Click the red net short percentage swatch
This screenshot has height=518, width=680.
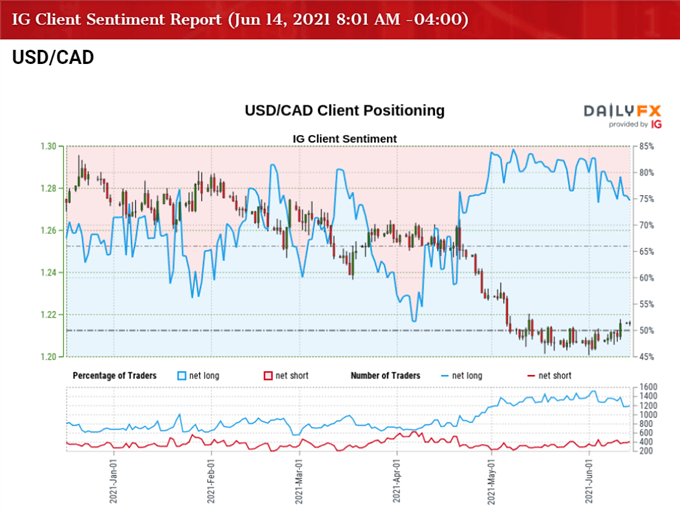pos(268,376)
